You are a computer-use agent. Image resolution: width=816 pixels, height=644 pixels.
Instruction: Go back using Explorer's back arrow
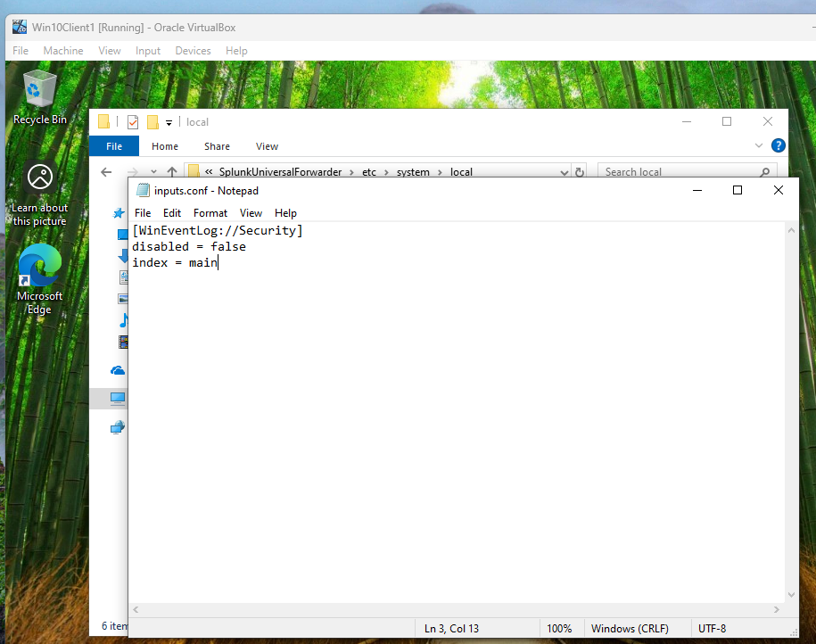click(x=106, y=172)
